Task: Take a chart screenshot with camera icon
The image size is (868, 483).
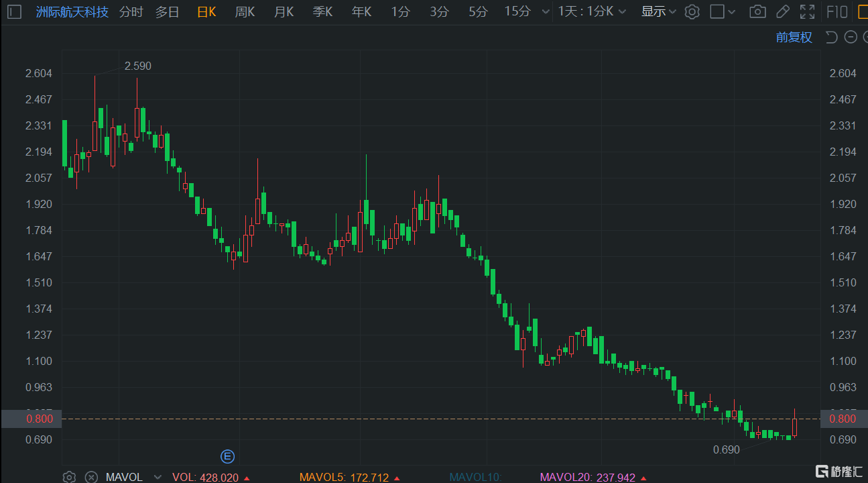Action: 758,11
